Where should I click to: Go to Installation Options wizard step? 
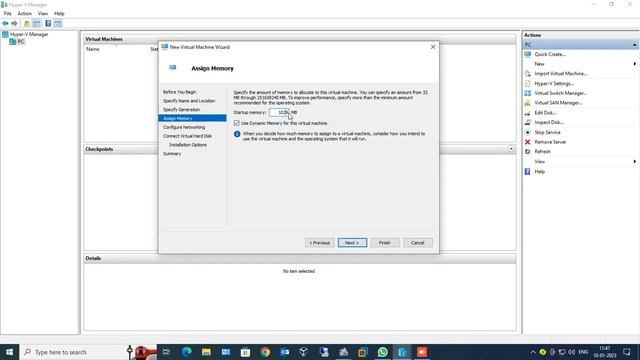pos(188,145)
